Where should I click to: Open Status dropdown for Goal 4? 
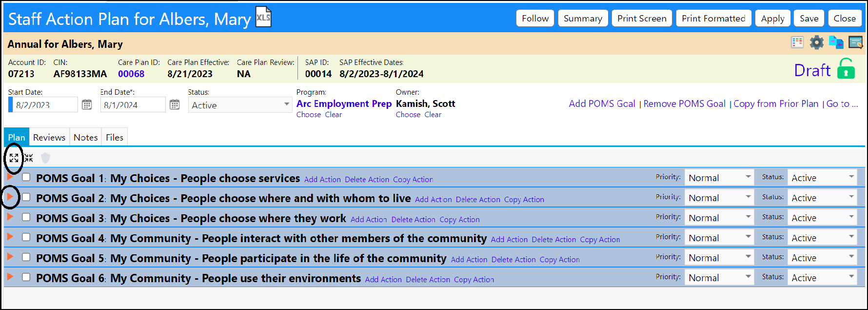(x=822, y=238)
